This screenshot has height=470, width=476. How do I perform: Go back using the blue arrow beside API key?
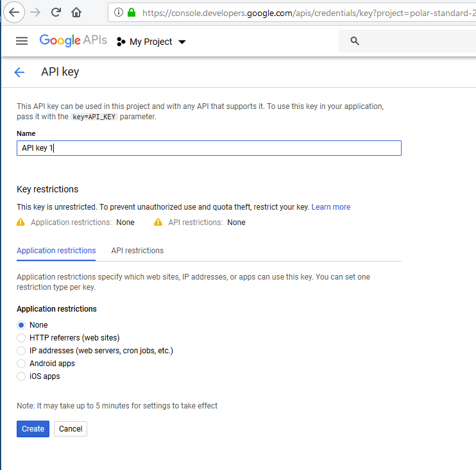pos(19,72)
